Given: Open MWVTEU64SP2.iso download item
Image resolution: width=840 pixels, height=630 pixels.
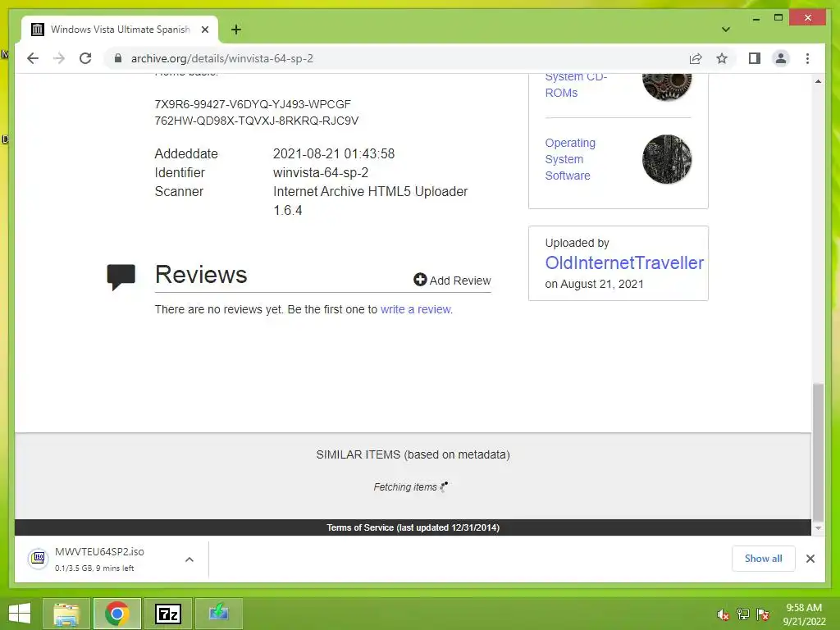Looking at the screenshot, I should (99, 559).
